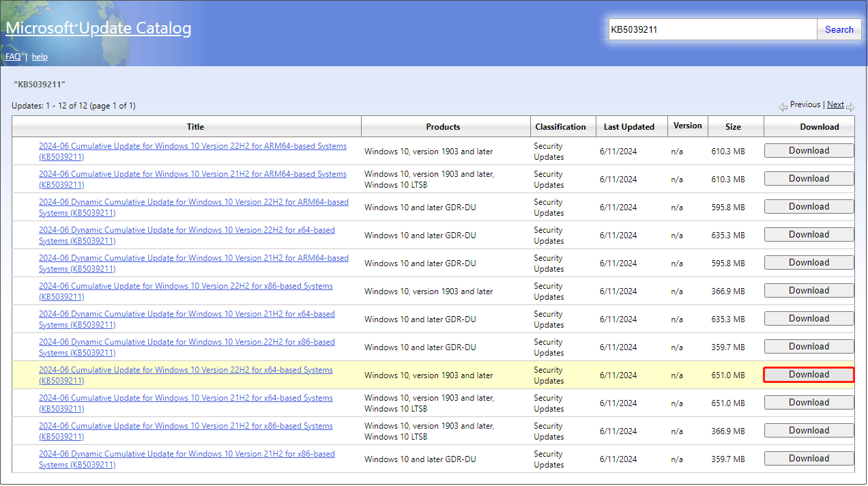Download the highlighted 22H2 x64 Cumulative Update
Screen dimensions: 868x486
(x=809, y=375)
